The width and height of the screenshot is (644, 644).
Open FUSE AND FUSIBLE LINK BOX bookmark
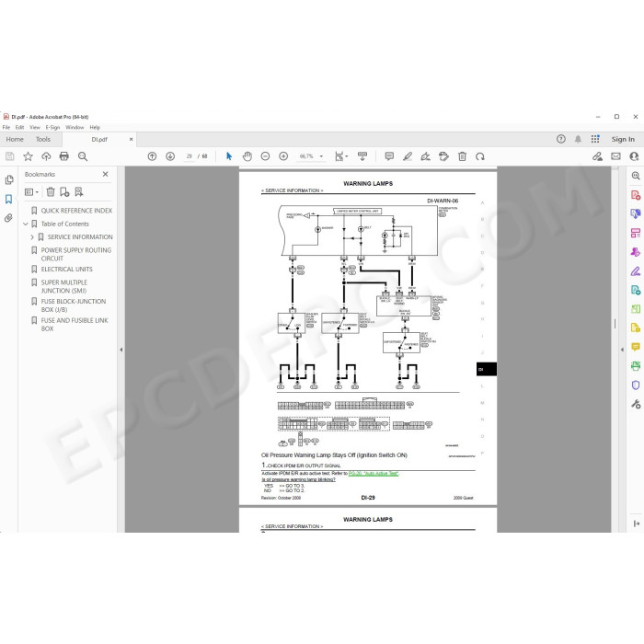tap(75, 325)
